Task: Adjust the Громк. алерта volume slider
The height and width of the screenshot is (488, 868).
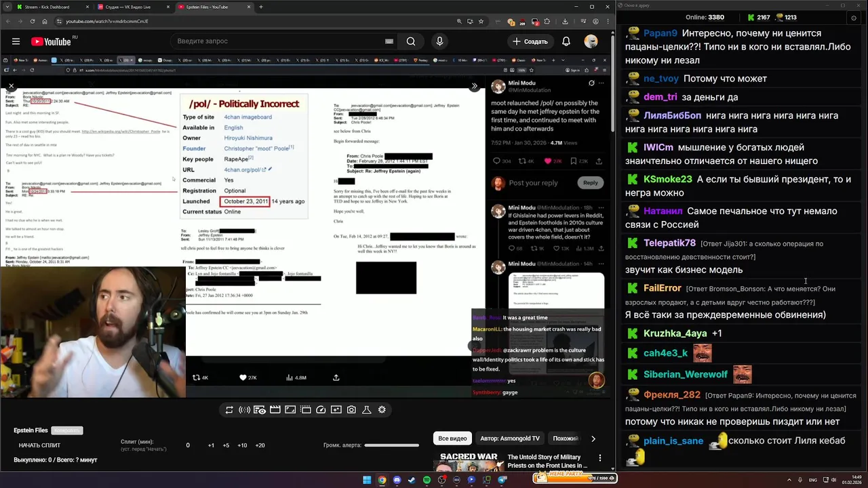Action: (391, 445)
